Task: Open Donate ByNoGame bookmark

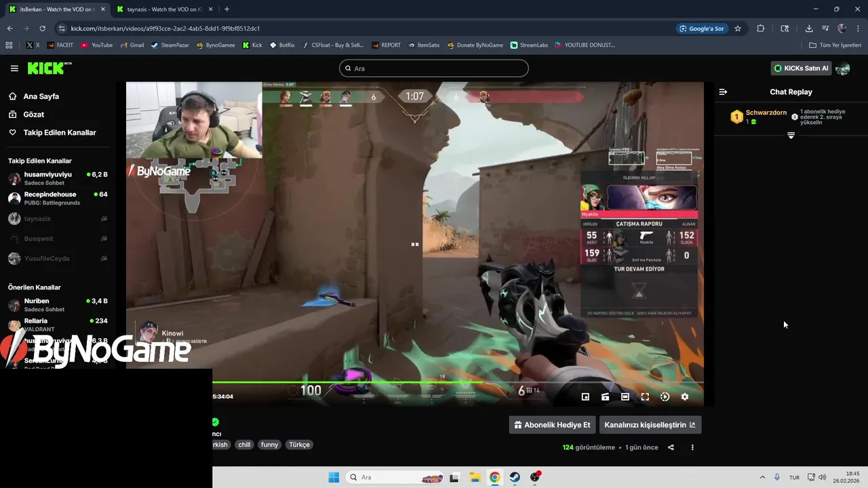Action: (475, 45)
